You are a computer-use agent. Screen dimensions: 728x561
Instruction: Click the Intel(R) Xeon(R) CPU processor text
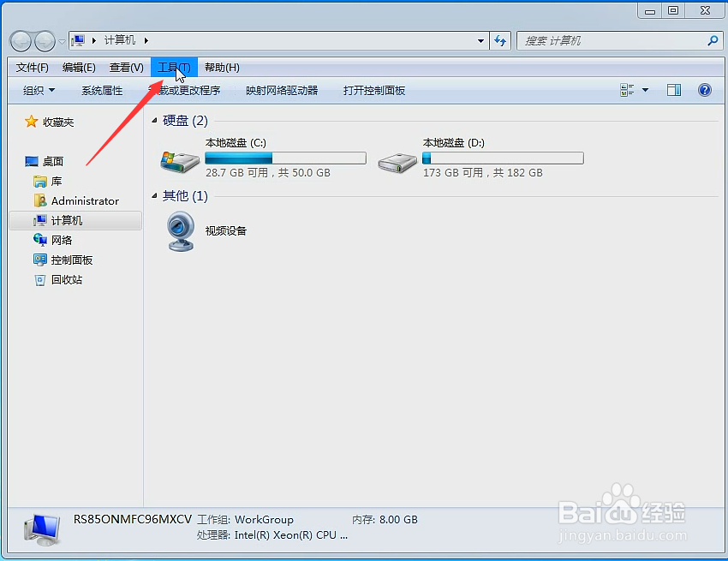point(291,535)
